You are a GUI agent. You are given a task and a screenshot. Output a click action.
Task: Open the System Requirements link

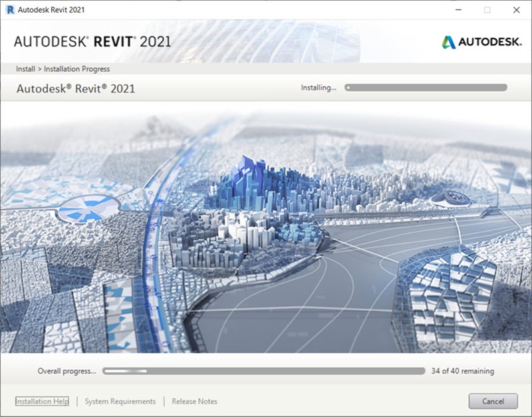120,401
